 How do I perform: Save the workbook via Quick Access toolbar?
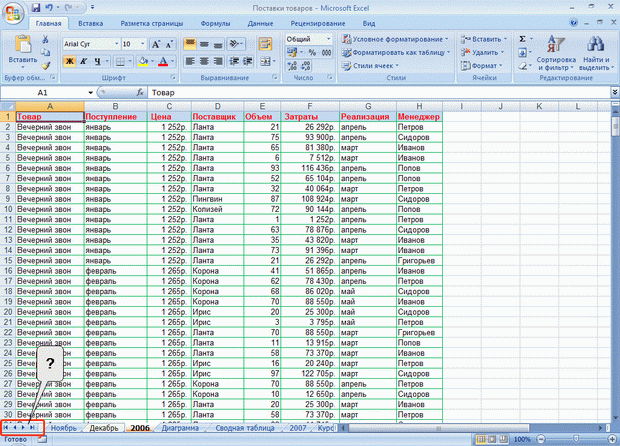click(x=36, y=8)
